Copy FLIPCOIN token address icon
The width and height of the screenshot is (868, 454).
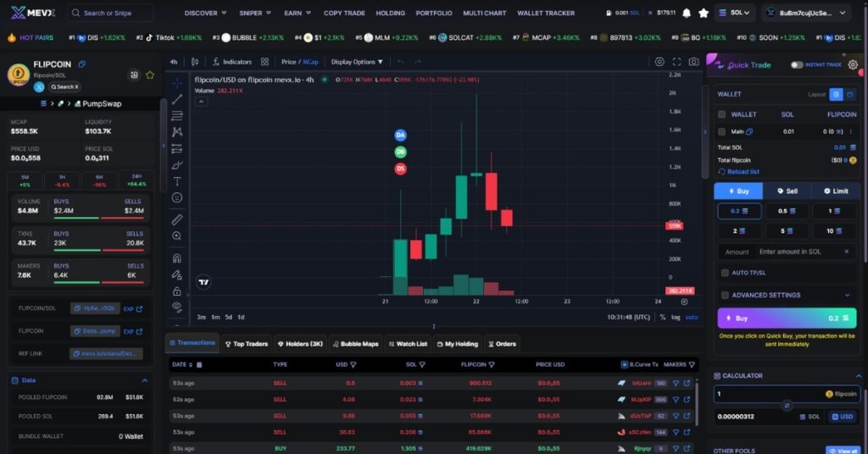click(82, 64)
